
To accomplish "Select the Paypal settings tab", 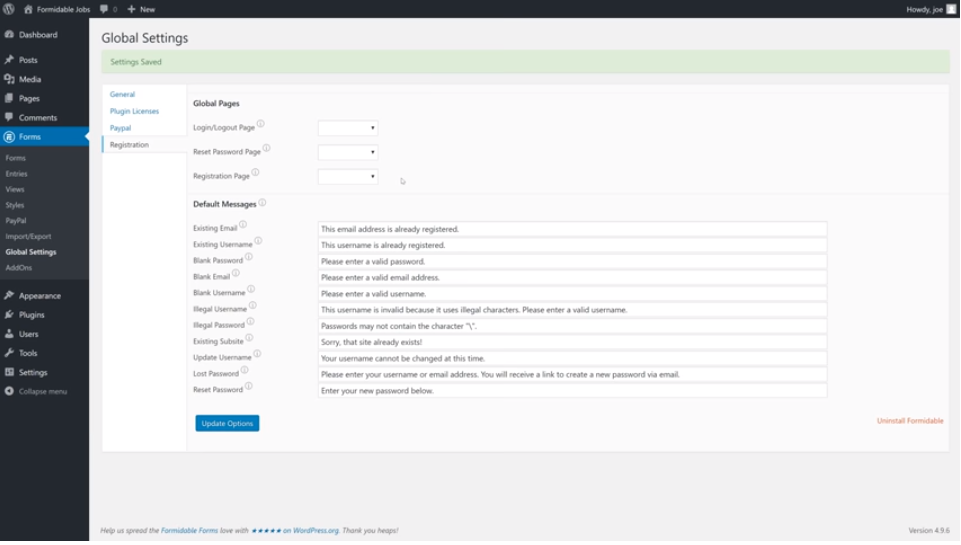I will tap(120, 128).
